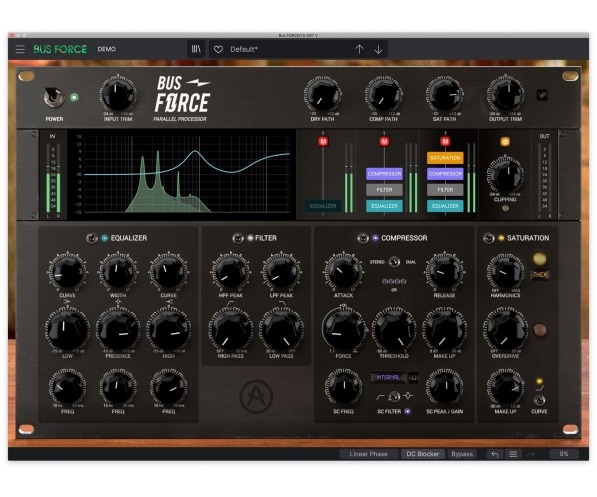Viewport: 597px width, 497px height.
Task: Favorite the Default preset with heart icon
Action: (x=218, y=50)
